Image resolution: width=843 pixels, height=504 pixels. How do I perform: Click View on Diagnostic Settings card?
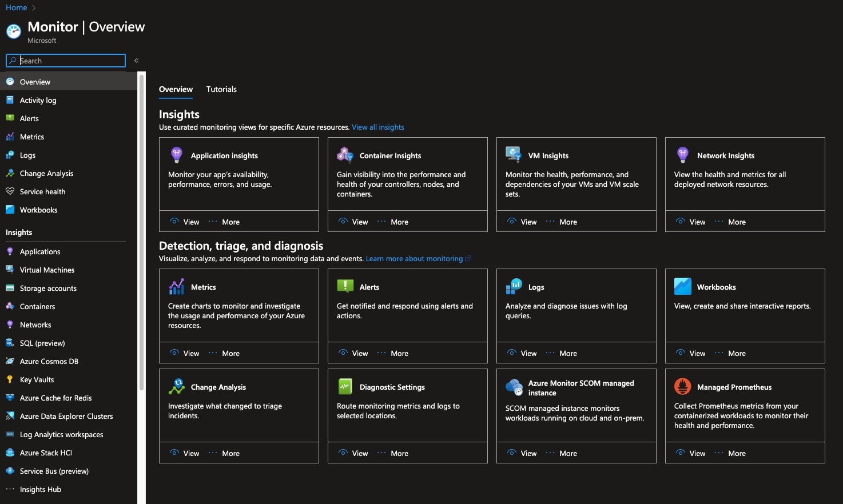[x=353, y=453]
